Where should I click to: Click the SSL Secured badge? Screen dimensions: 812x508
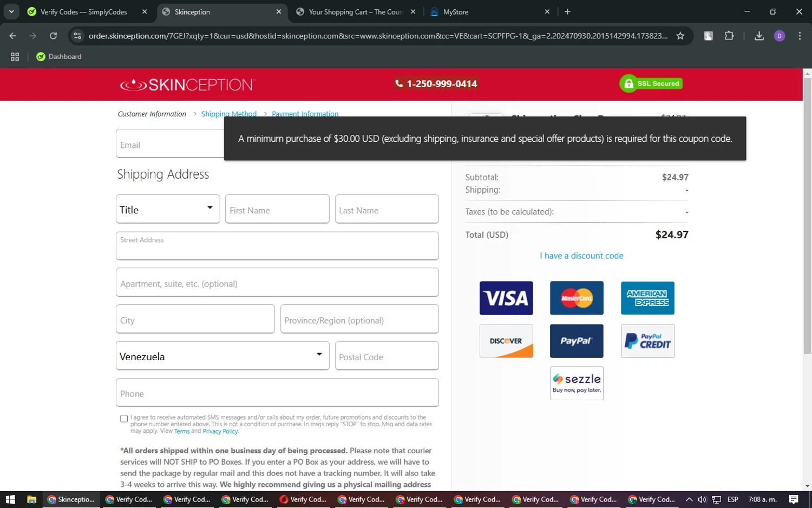[651, 83]
